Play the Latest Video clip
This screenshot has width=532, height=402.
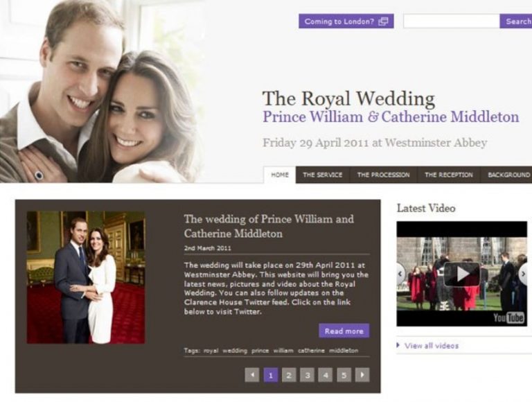(x=462, y=274)
